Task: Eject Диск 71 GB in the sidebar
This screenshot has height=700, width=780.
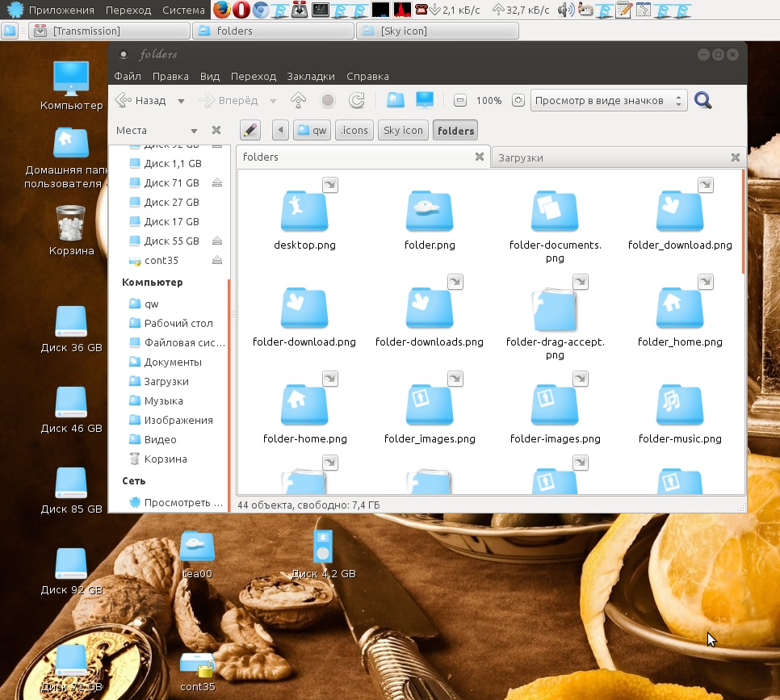Action: point(217,182)
